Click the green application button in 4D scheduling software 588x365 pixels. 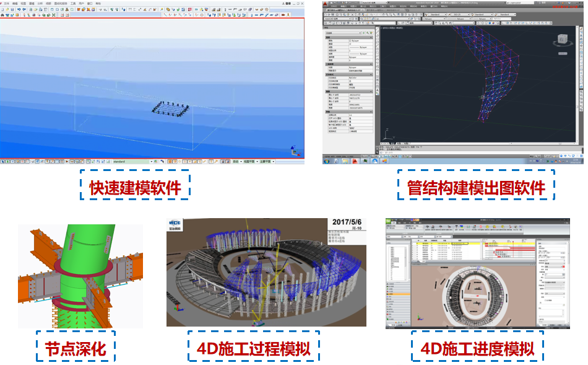[x=388, y=221]
